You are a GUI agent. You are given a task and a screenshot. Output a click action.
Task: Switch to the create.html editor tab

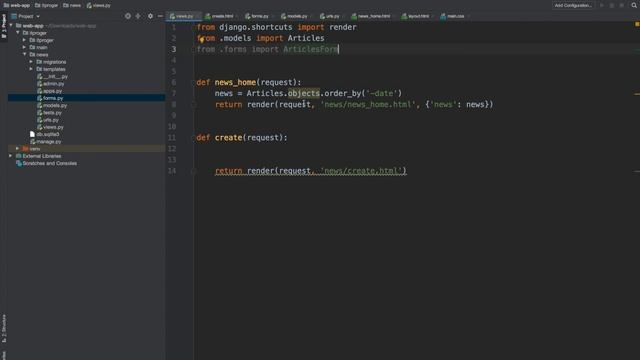(x=222, y=16)
